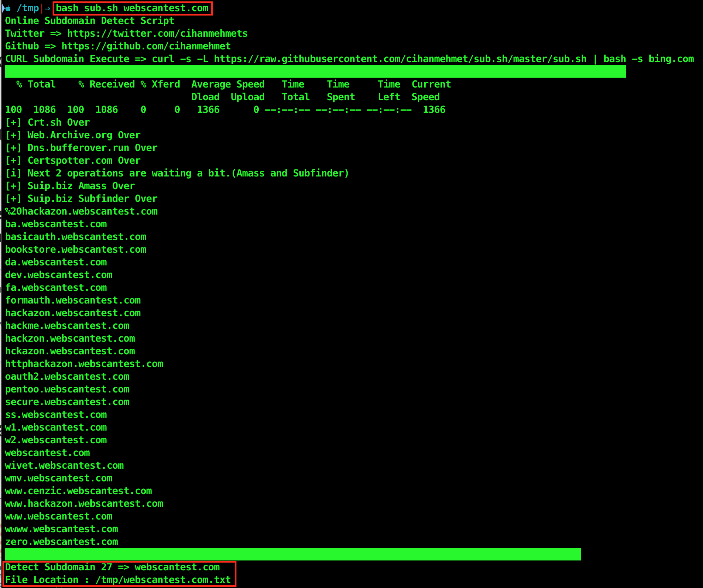Click the Certspotter.com Over line

point(73,161)
